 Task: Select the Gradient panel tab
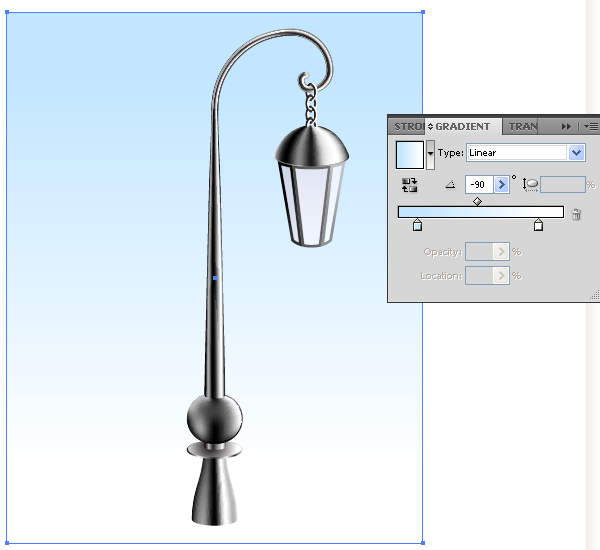tap(462, 127)
